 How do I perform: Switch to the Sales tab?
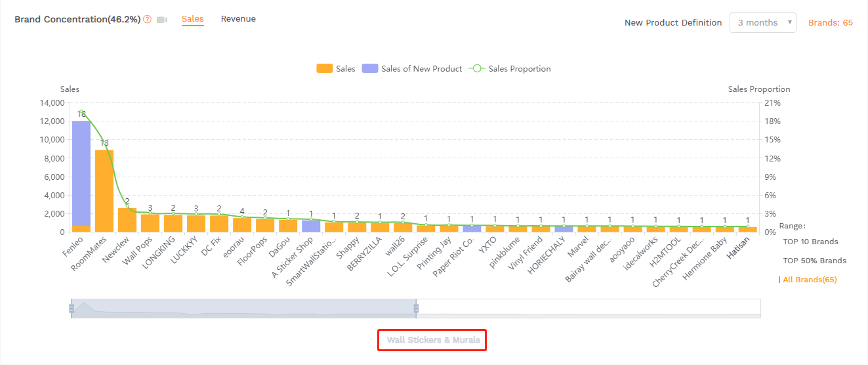[x=192, y=19]
